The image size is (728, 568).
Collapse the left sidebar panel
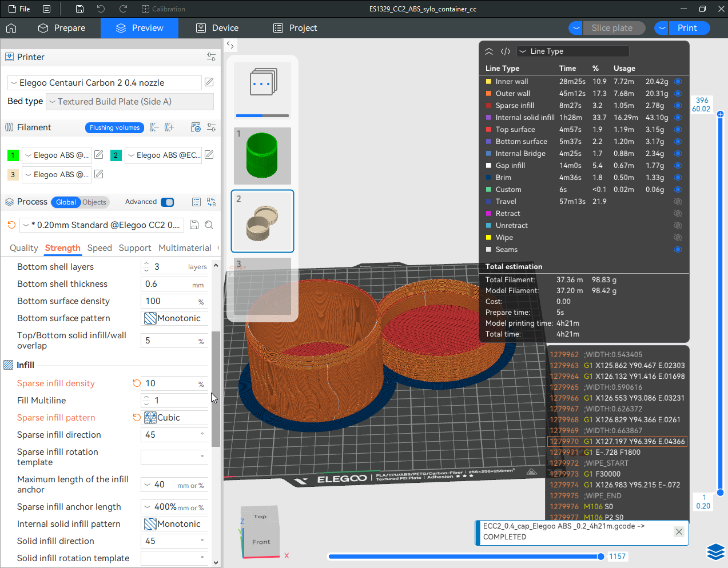[230, 45]
